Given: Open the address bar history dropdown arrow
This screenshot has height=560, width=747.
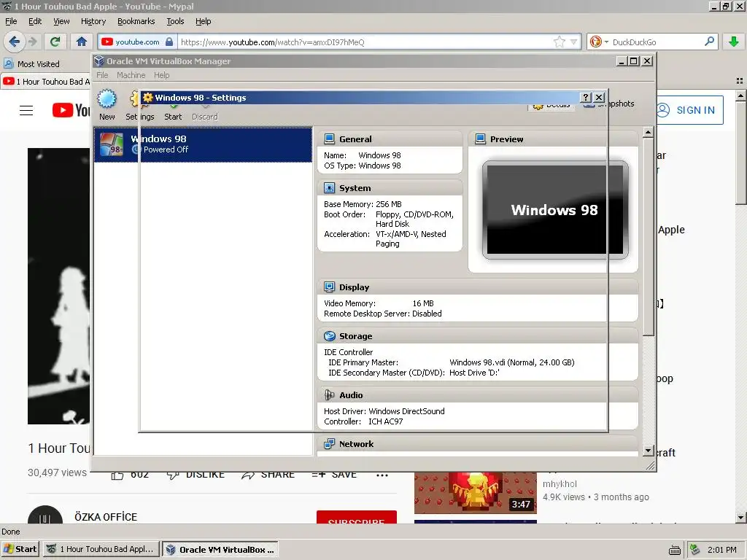Looking at the screenshot, I should (x=573, y=42).
